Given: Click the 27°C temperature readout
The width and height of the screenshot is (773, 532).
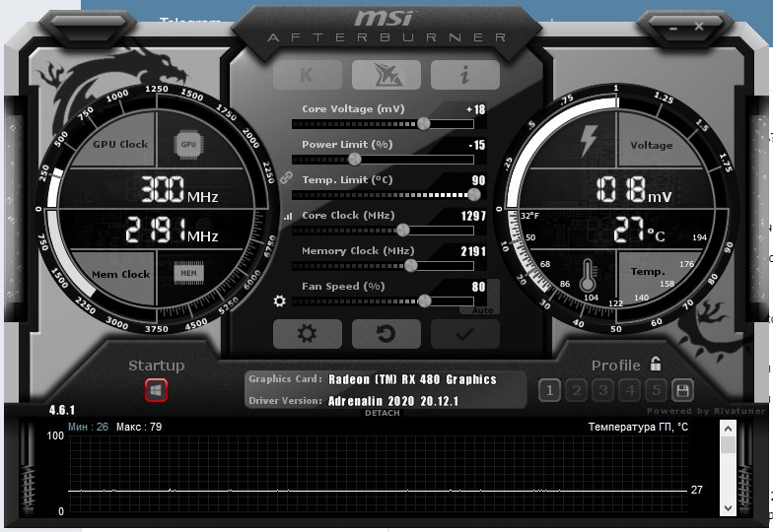Looking at the screenshot, I should (639, 231).
